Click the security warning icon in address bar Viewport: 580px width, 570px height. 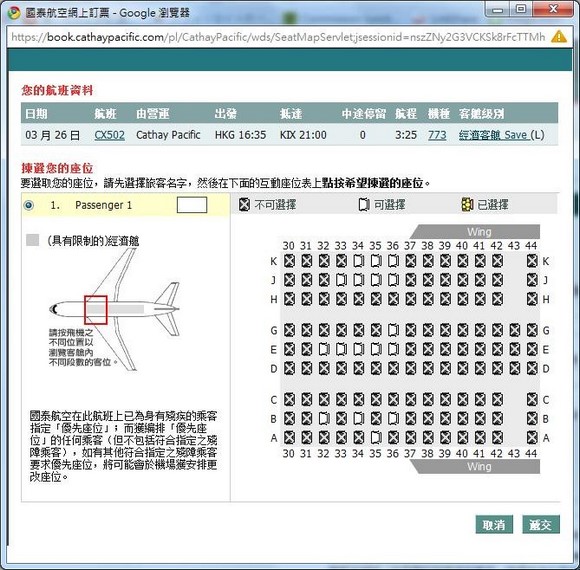click(559, 36)
